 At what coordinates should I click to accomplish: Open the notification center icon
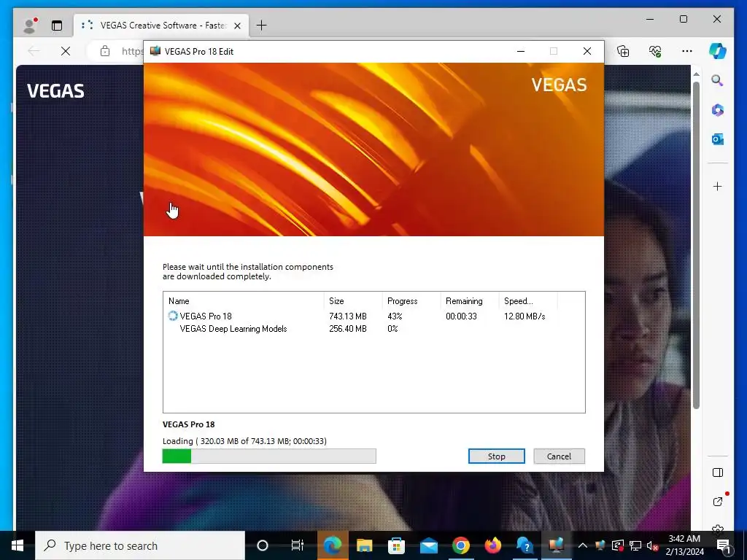pos(723,545)
